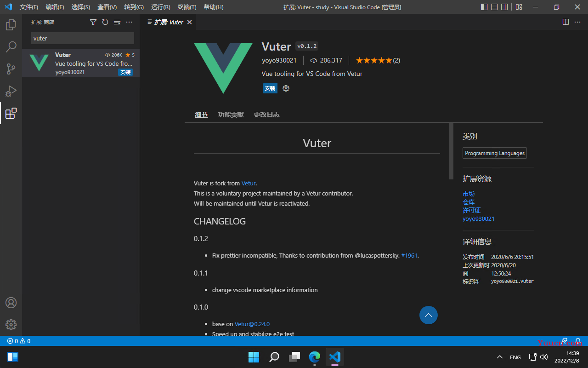
Task: Open the 运行(R) menu
Action: [x=161, y=7]
